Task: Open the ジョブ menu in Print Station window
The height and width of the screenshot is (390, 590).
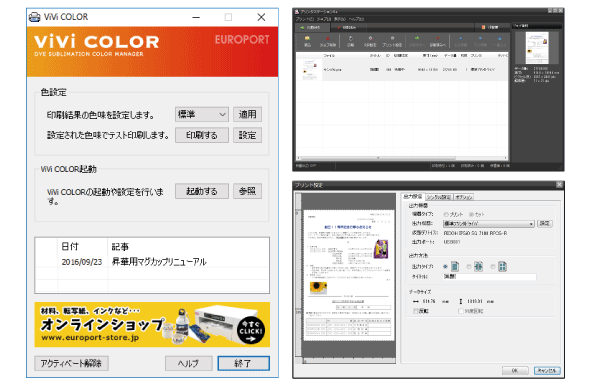Action: [x=324, y=19]
